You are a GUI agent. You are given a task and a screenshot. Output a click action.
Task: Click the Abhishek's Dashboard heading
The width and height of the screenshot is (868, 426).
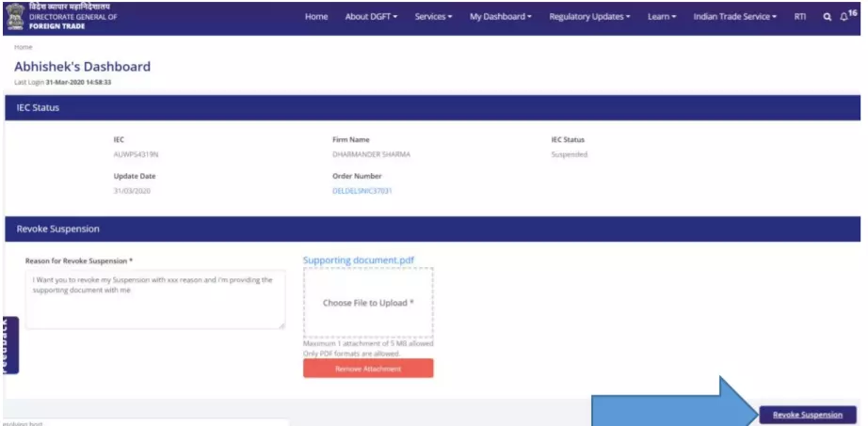pyautogui.click(x=83, y=67)
